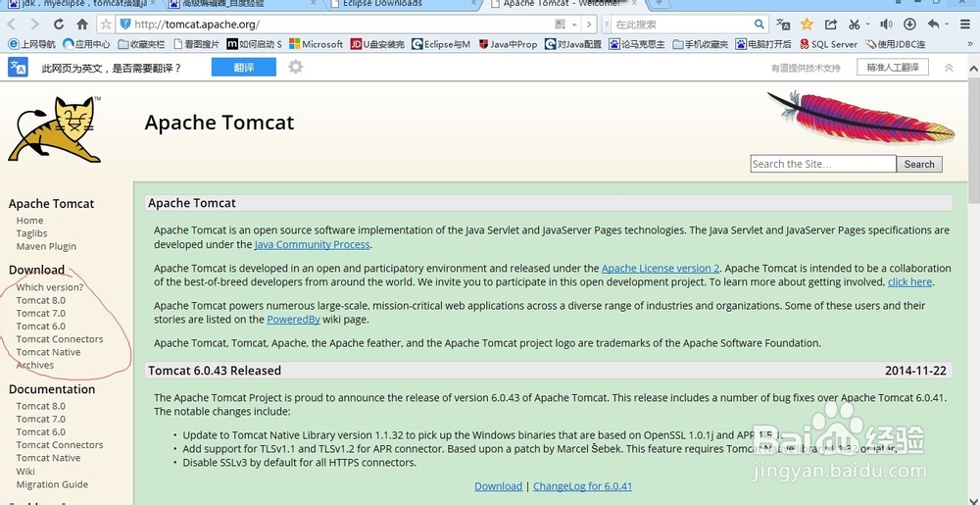Switch to the jdk, myeclipse, tomcat tab
The height and width of the screenshot is (505, 980).
(x=83, y=4)
